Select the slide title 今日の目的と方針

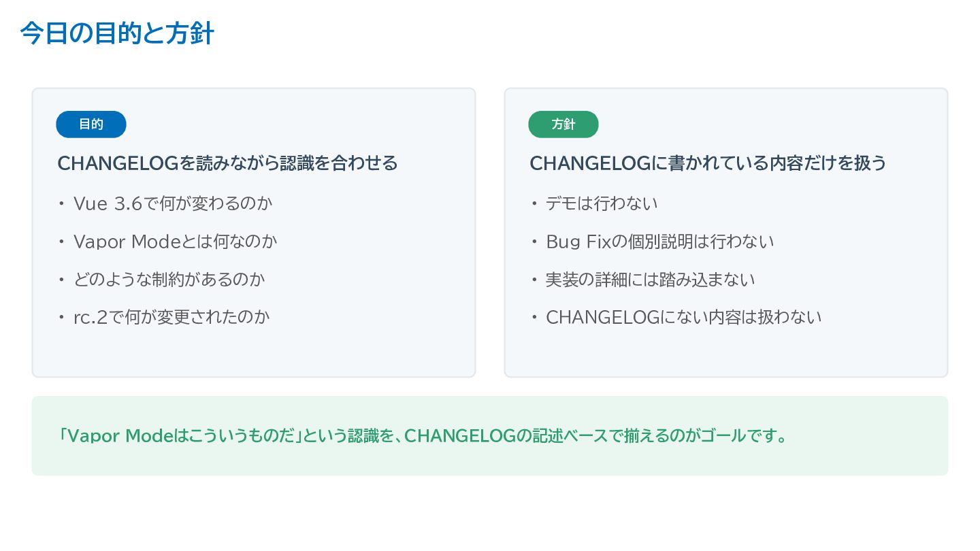[117, 33]
